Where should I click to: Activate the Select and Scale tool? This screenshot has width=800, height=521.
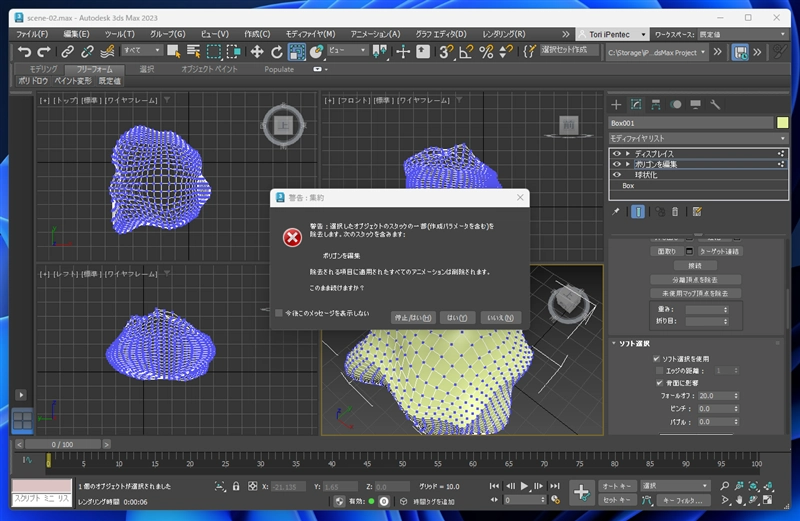[x=296, y=52]
